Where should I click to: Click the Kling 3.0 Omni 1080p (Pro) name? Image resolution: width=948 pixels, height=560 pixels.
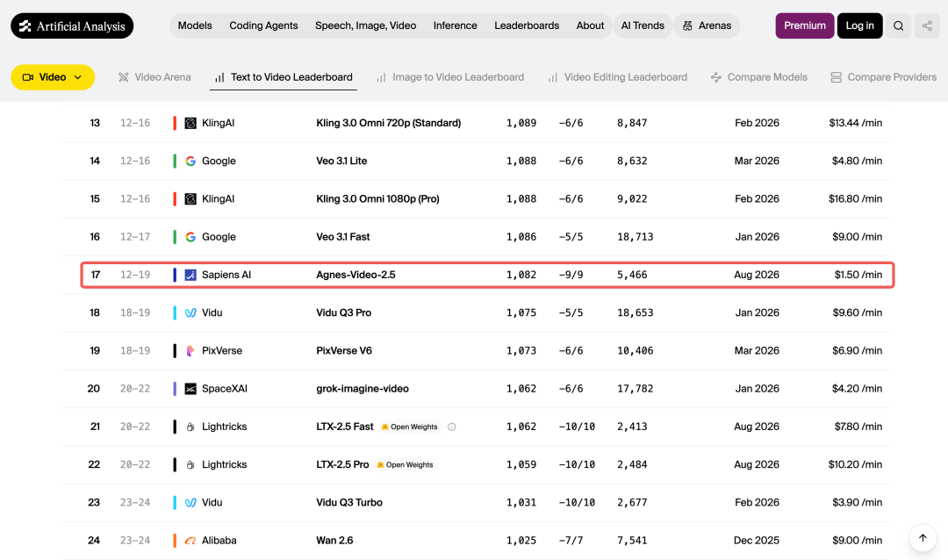pos(377,199)
